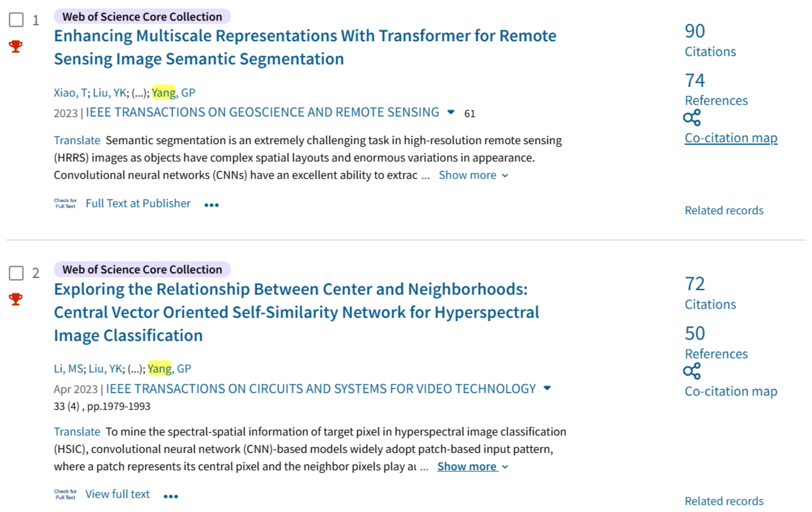Show more of the first abstract

473,175
